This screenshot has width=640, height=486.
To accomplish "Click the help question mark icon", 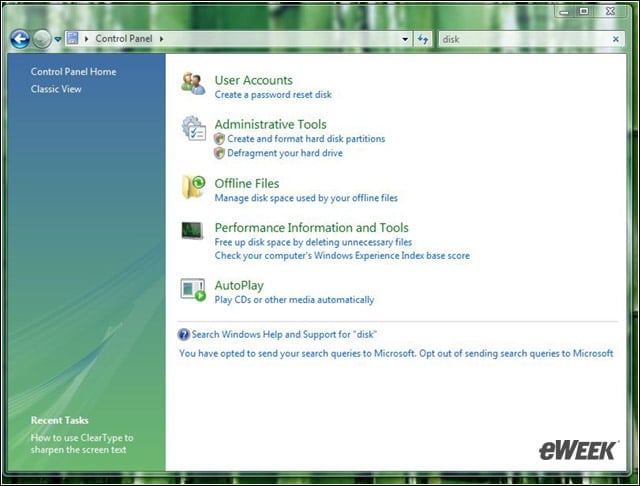I will 184,335.
